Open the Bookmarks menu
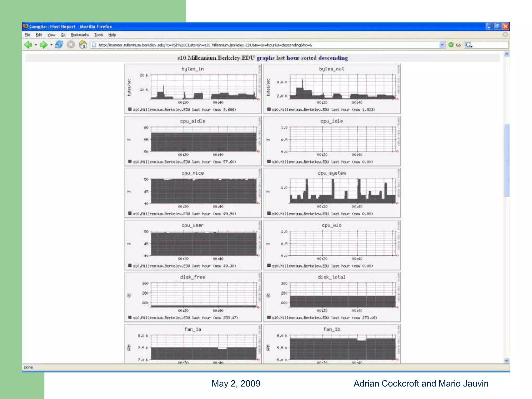This screenshot has width=532, height=399. coord(79,35)
